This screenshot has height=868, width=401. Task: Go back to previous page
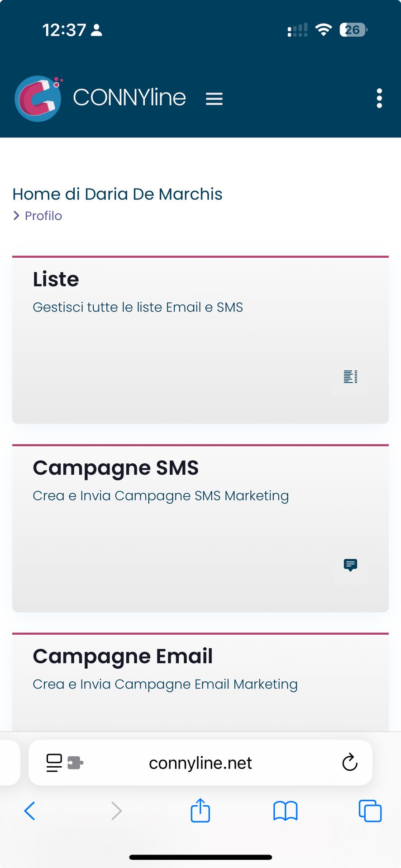[x=30, y=811]
